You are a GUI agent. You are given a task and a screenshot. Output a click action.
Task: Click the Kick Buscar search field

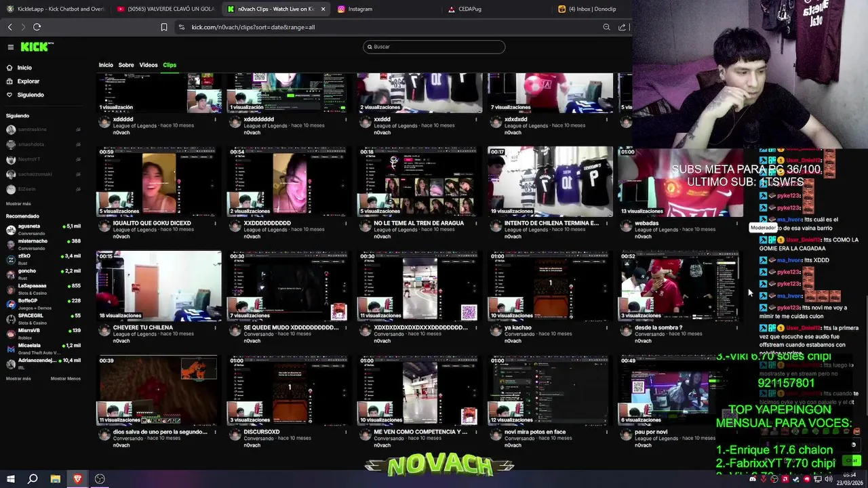point(434,47)
